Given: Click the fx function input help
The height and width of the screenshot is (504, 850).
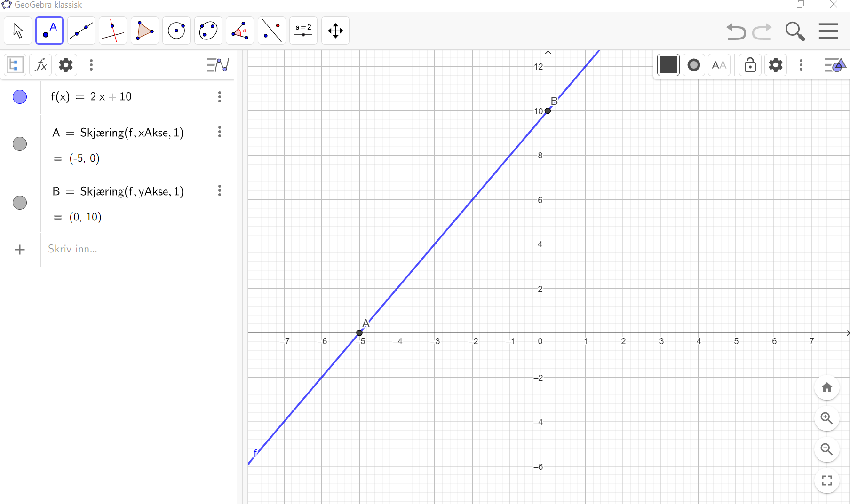Looking at the screenshot, I should pos(40,65).
